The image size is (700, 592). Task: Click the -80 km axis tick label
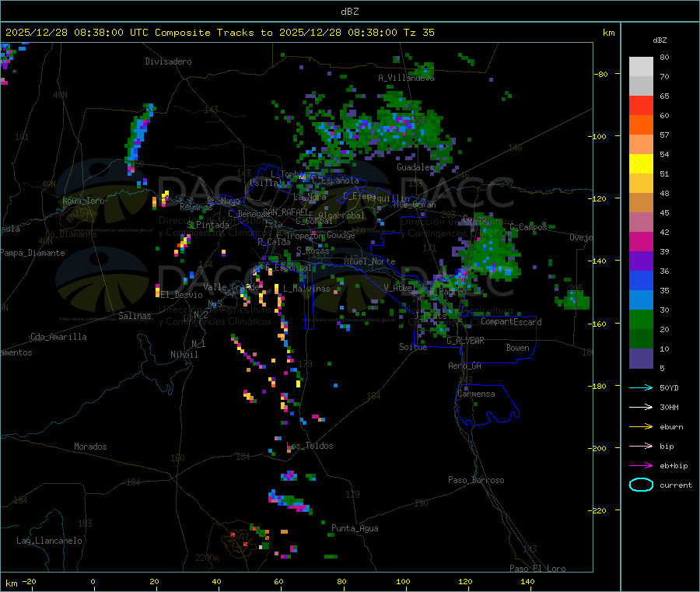(601, 74)
